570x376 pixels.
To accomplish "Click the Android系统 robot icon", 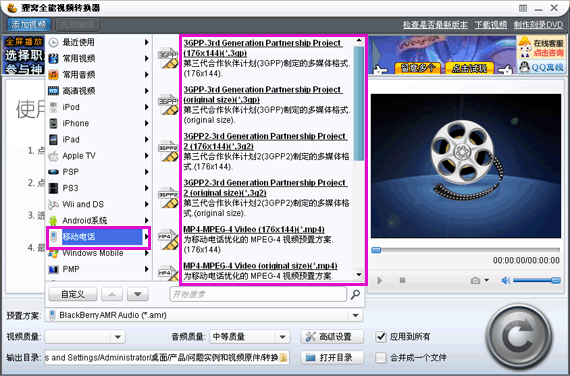I will (53, 220).
